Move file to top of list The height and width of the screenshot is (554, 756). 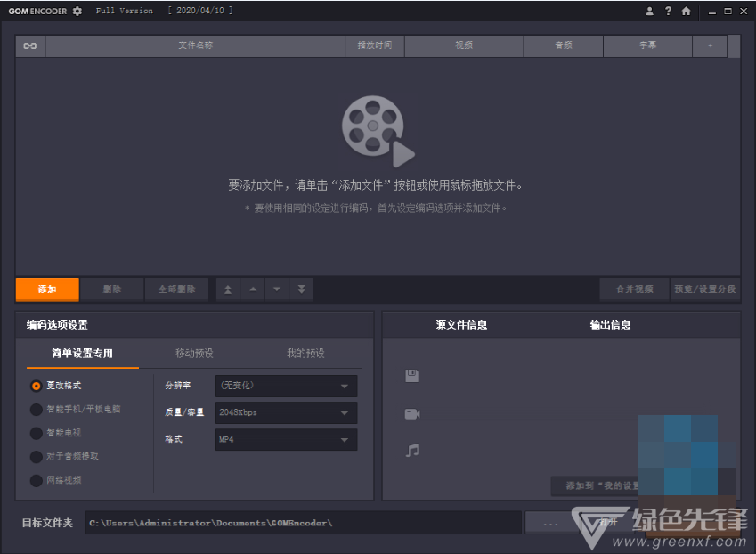click(x=228, y=289)
